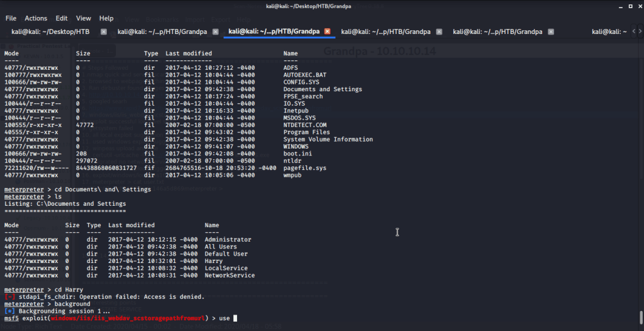Open the Actions menu

point(36,18)
